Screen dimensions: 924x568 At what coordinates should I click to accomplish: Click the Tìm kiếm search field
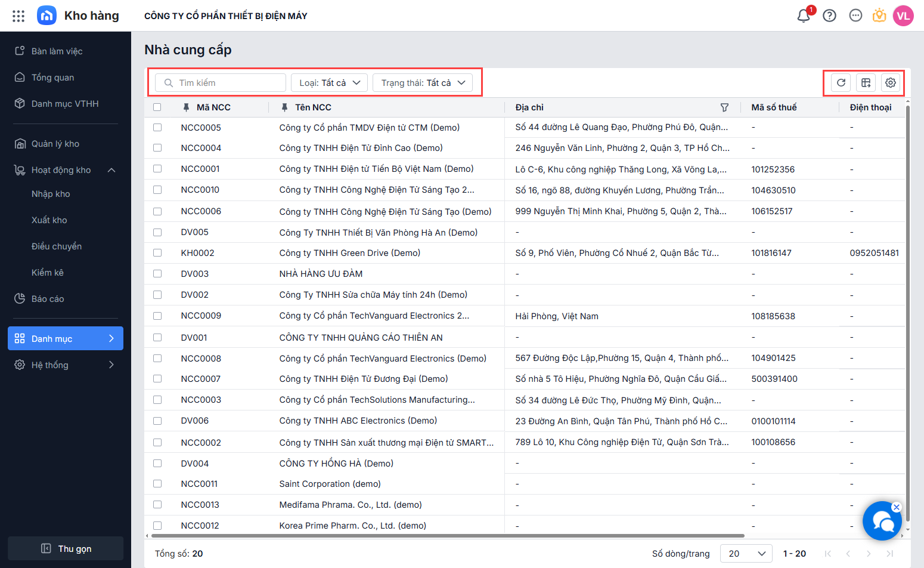point(221,83)
